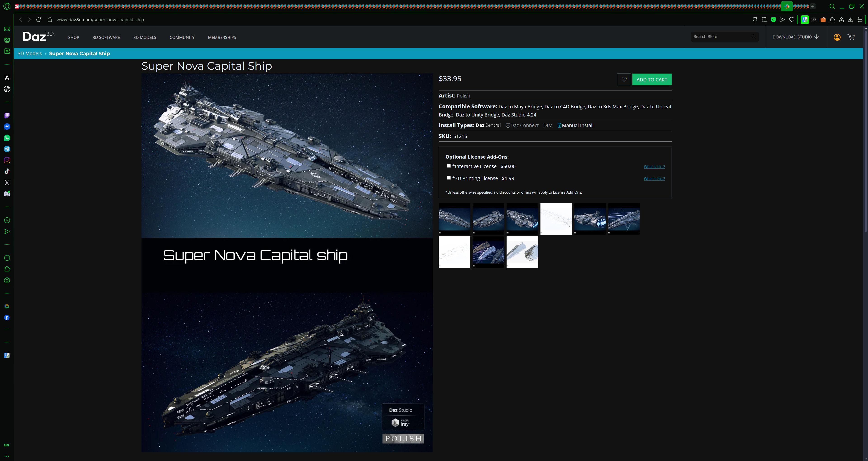868x461 pixels.
Task: Open ChatGPT sidebar icon
Action: click(x=7, y=89)
